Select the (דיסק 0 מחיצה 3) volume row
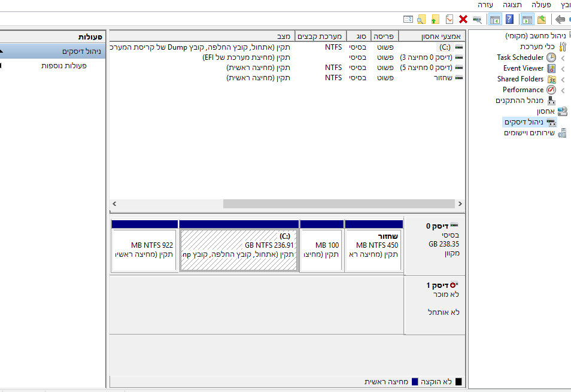Viewport: 571px width, 392px height. point(287,57)
